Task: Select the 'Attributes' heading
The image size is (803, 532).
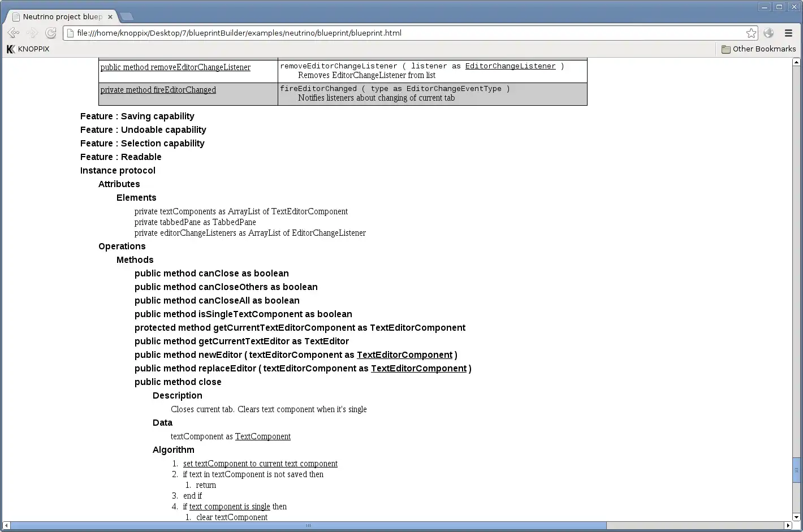Action: point(119,184)
